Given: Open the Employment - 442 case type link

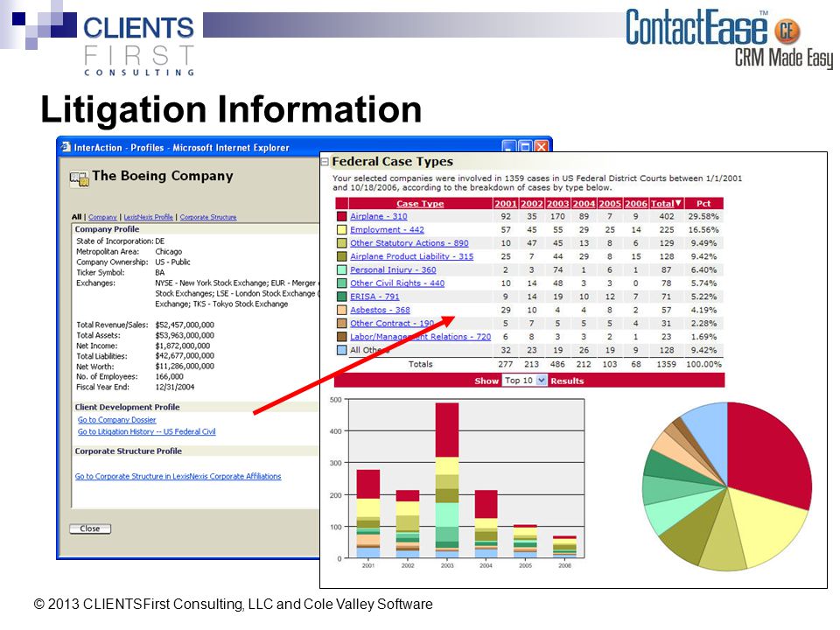Looking at the screenshot, I should tap(388, 230).
